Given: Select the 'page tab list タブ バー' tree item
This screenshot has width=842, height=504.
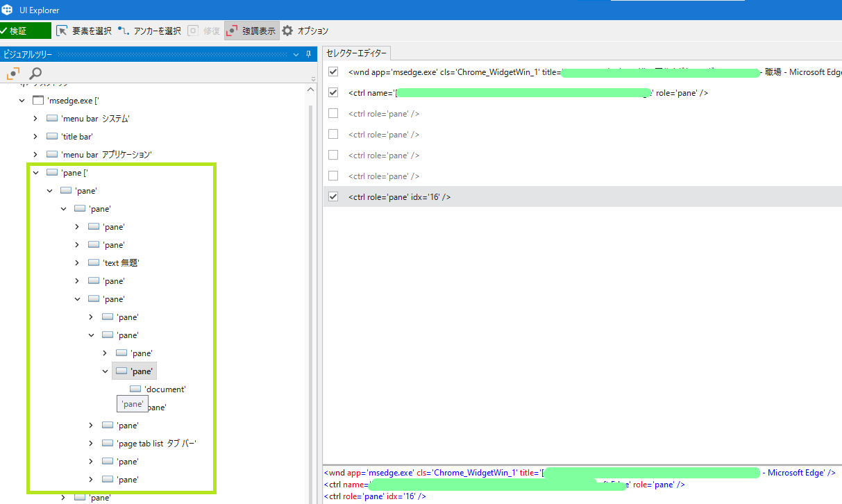Looking at the screenshot, I should [149, 443].
